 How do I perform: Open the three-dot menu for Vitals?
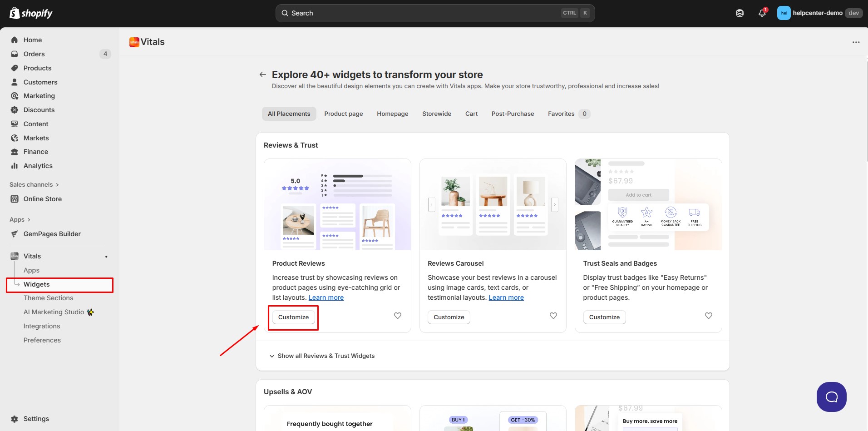click(x=856, y=42)
